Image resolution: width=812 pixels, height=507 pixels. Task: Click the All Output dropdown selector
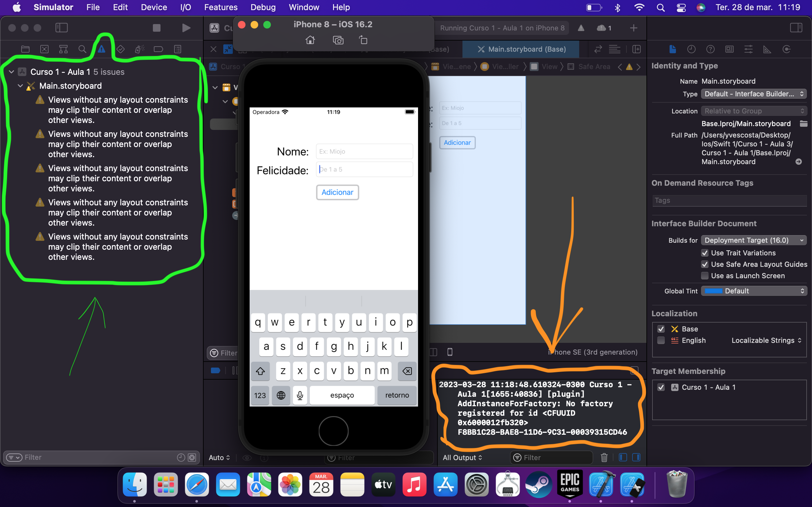(462, 457)
